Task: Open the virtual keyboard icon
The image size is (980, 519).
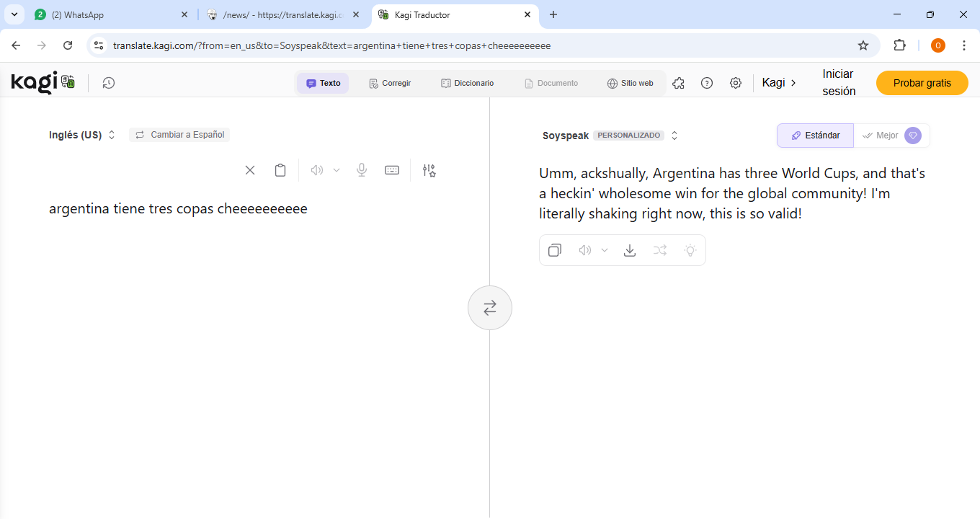Action: [392, 170]
